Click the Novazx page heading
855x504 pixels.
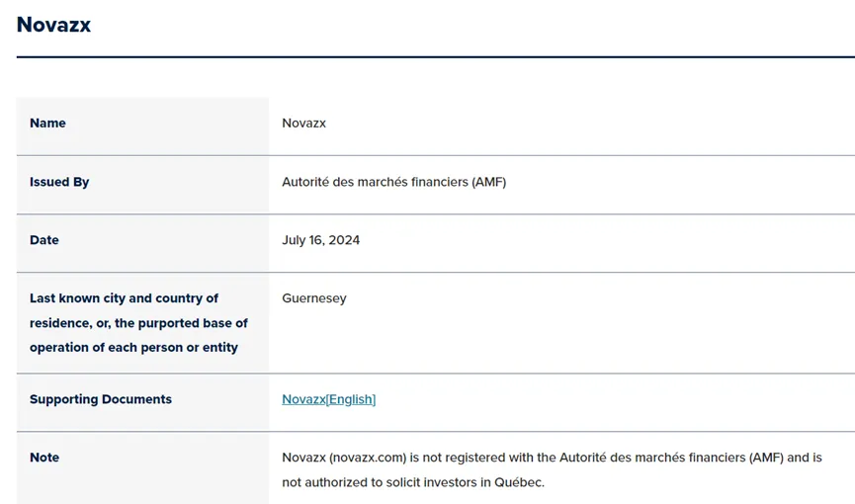click(53, 25)
